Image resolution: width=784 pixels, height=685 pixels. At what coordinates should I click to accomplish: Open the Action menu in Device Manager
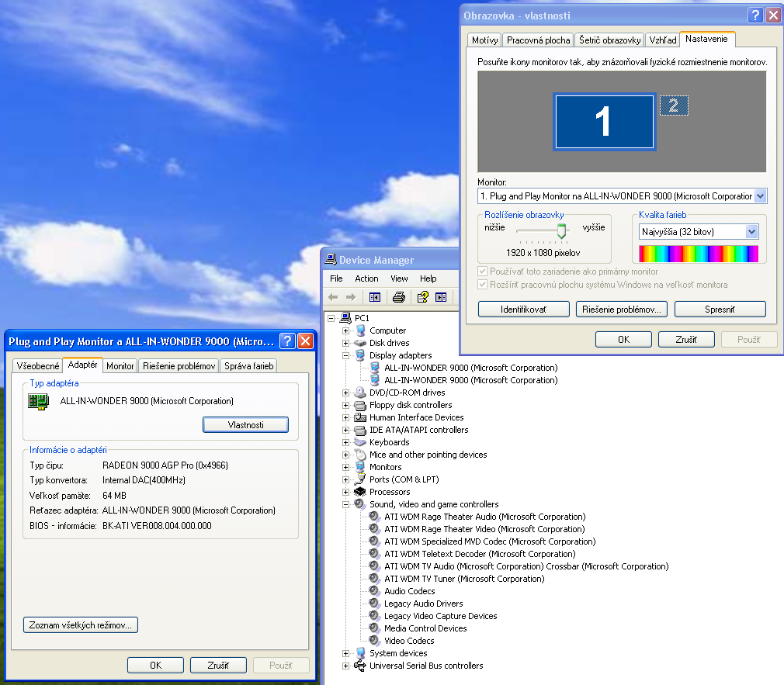click(x=366, y=278)
